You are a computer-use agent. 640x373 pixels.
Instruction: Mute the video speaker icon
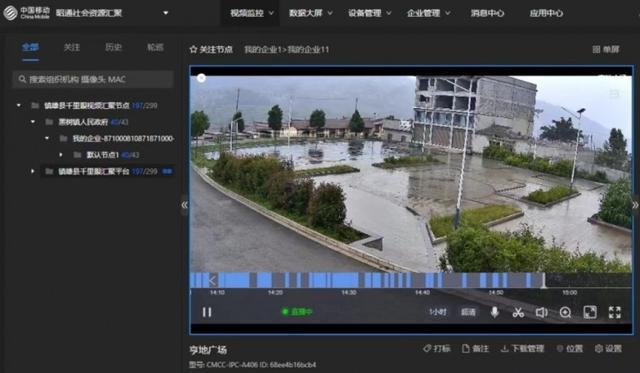541,313
